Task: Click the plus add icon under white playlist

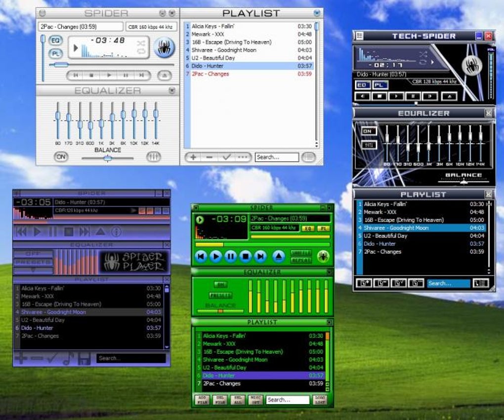Action: 193,157
